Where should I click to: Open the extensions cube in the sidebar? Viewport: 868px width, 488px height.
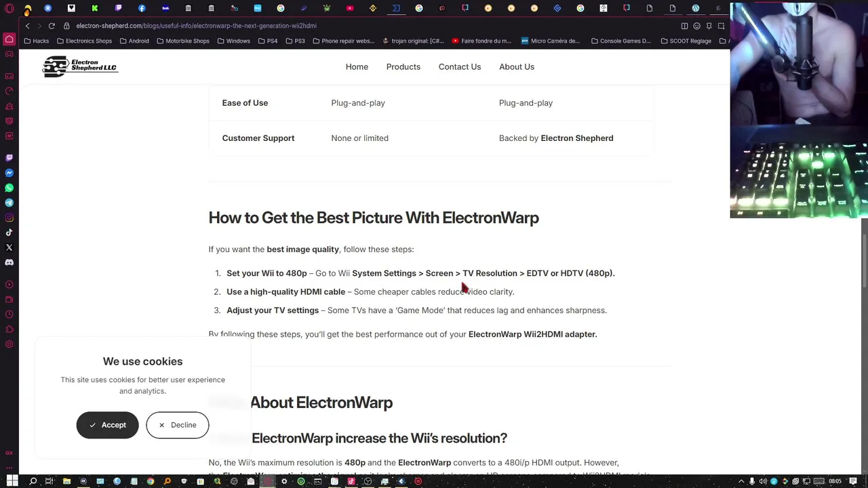pos(9,329)
